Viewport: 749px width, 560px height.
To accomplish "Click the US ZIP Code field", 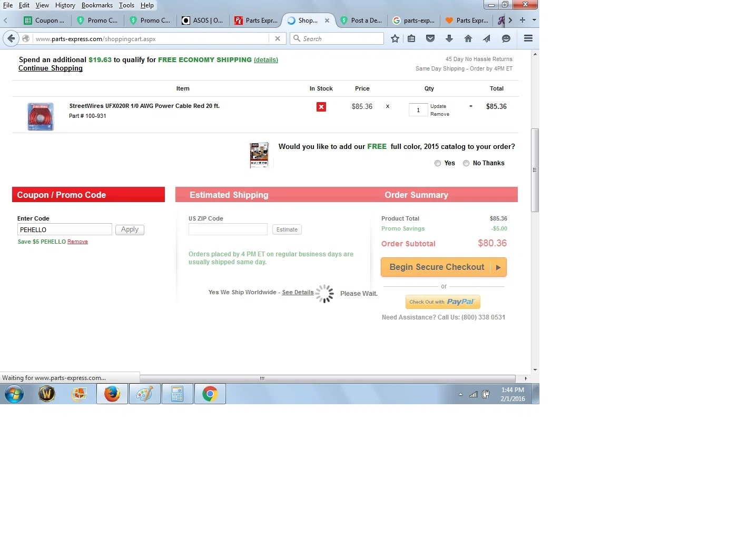I will (x=228, y=229).
